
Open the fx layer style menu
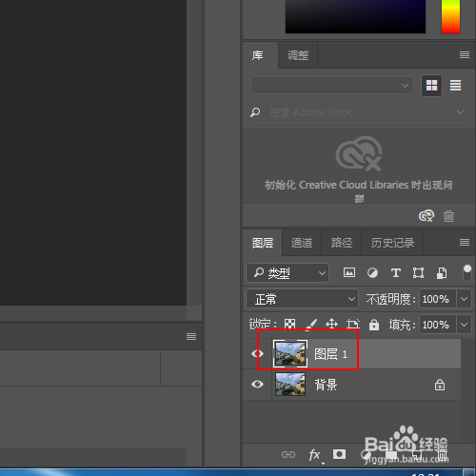(x=315, y=455)
